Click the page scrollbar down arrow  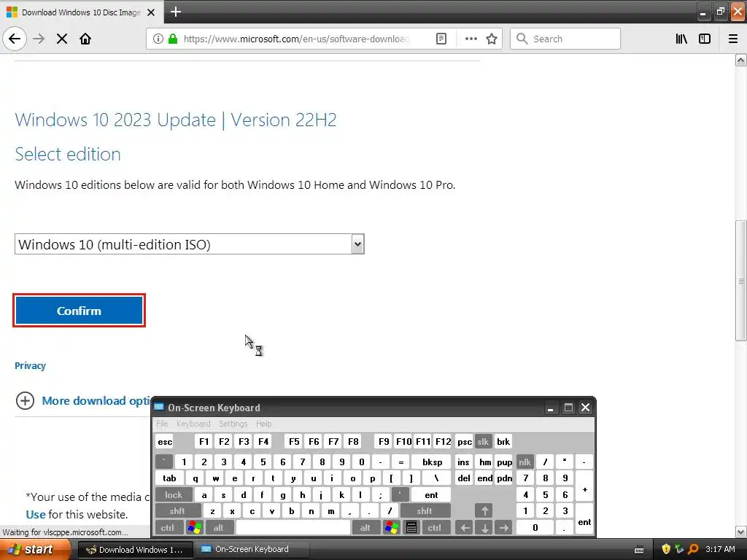coord(740,532)
